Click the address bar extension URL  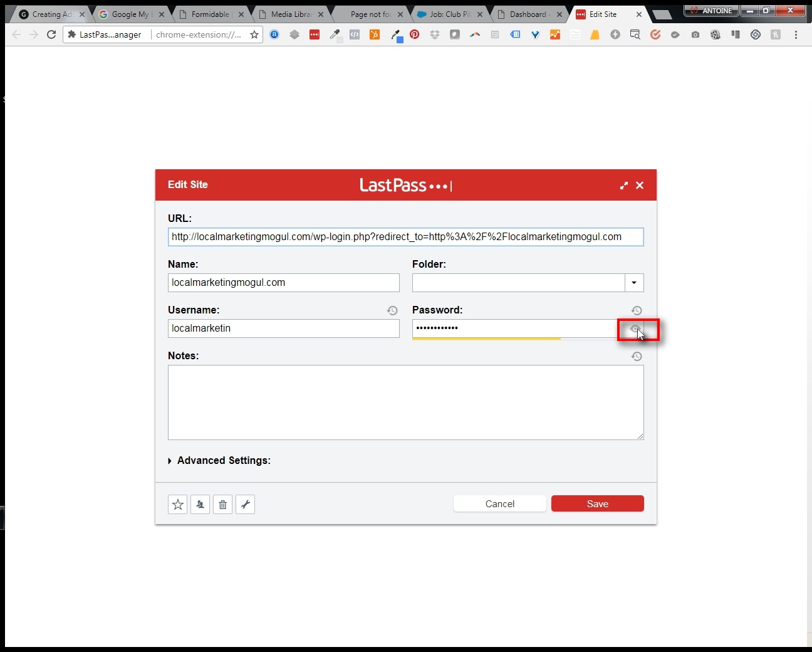pyautogui.click(x=199, y=35)
